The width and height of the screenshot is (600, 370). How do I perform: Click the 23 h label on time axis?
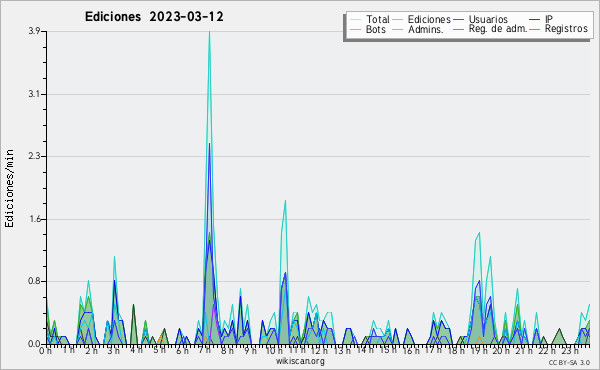click(x=570, y=350)
